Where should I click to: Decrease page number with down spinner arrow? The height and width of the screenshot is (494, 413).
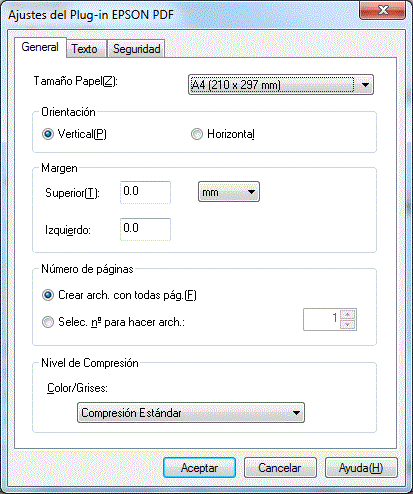(x=348, y=324)
